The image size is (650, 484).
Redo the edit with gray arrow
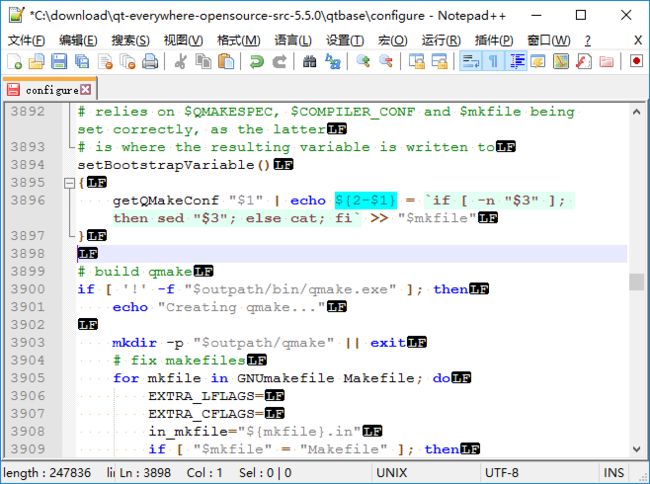[x=279, y=61]
